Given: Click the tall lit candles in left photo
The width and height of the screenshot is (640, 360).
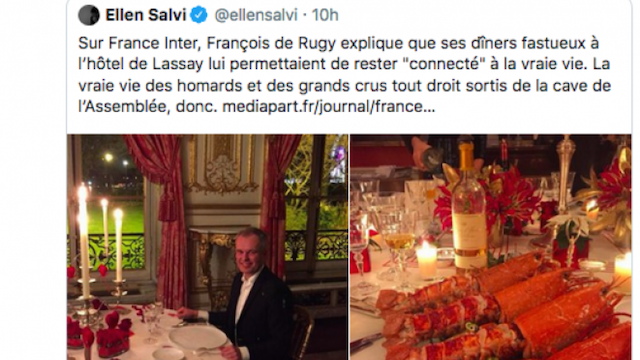Looking at the screenshot, I should [101, 241].
